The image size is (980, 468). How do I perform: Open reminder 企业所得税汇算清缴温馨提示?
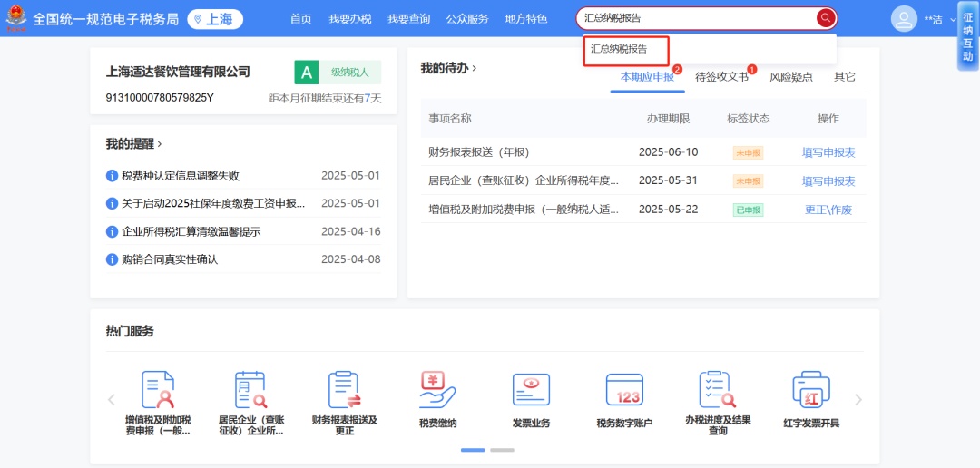tap(191, 232)
